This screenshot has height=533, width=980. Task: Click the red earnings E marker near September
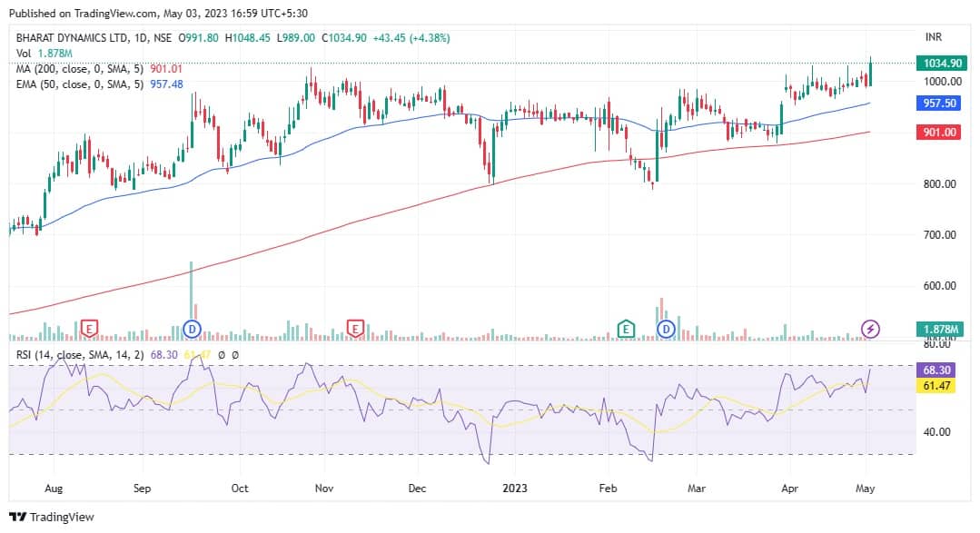[x=89, y=328]
